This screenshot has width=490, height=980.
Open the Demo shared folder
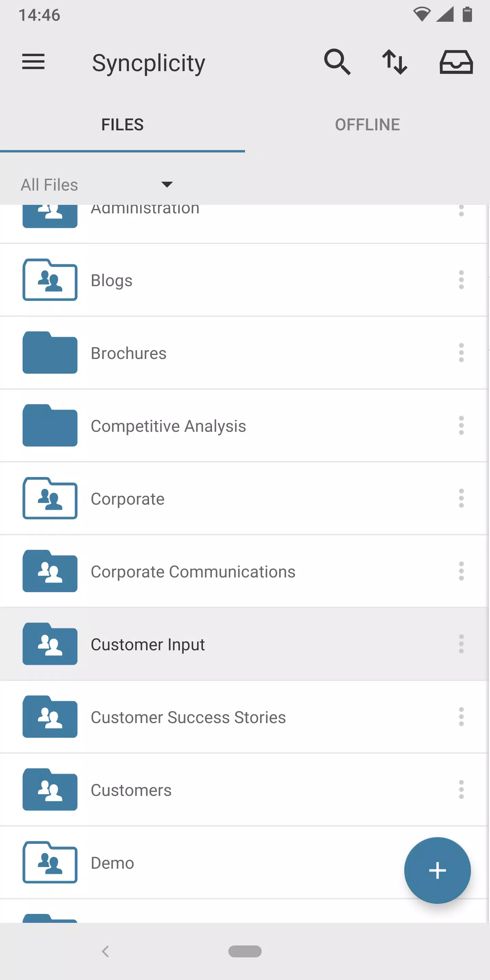click(x=244, y=863)
